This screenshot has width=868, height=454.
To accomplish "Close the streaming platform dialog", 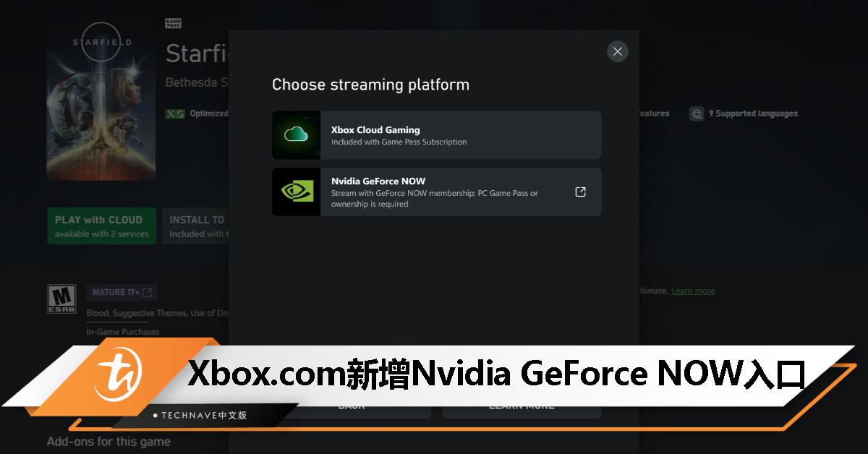I will [x=617, y=51].
